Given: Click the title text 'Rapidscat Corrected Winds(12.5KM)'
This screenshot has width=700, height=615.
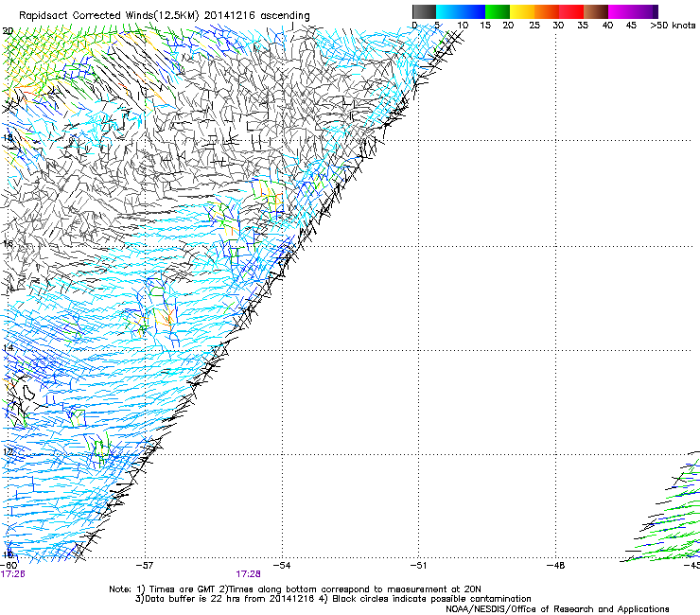Looking at the screenshot, I should (x=109, y=16).
